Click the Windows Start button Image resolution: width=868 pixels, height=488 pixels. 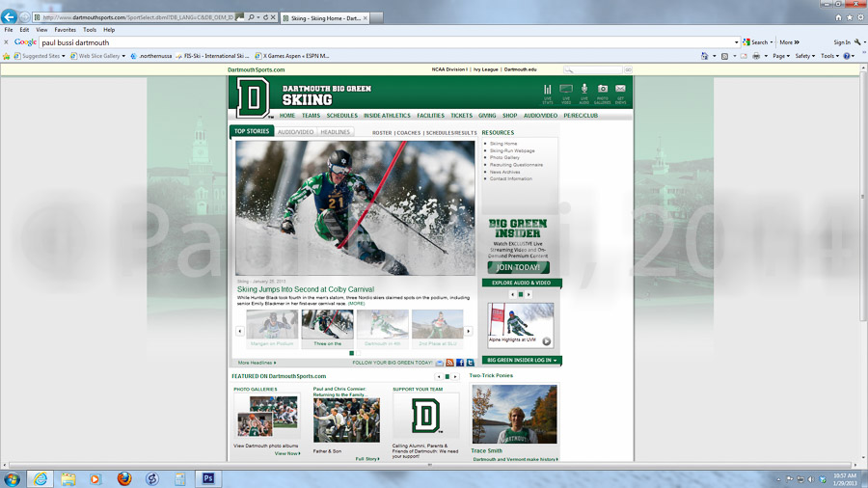pos(11,478)
